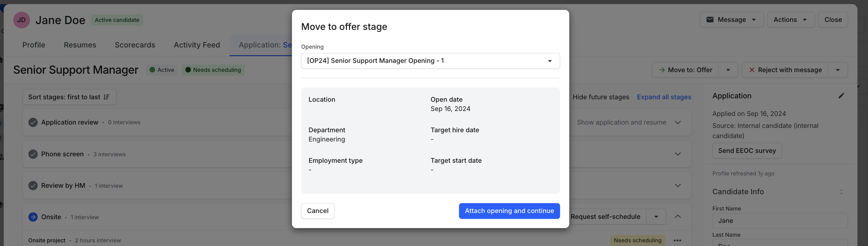Click the yellow Needs scheduling tag
This screenshot has width=868, height=246.
638,240
